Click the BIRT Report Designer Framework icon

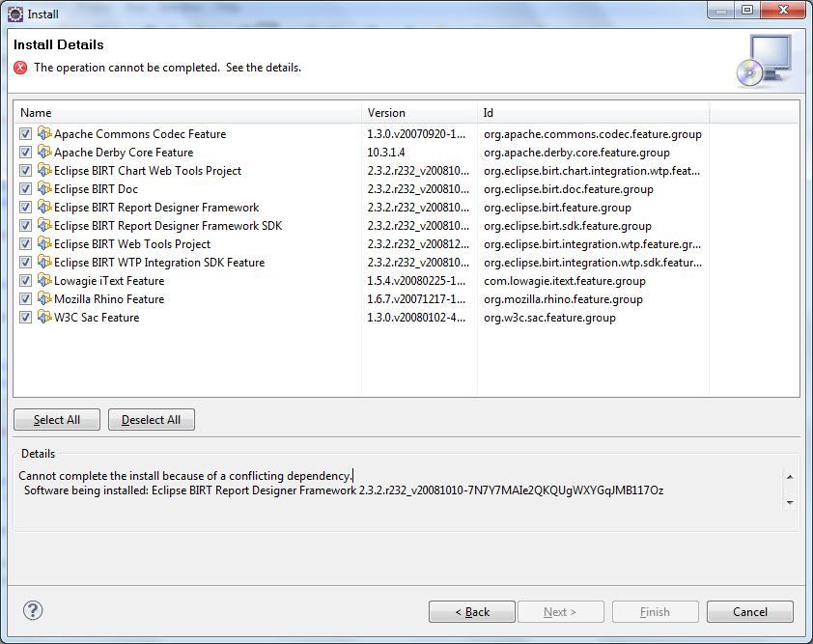(45, 208)
